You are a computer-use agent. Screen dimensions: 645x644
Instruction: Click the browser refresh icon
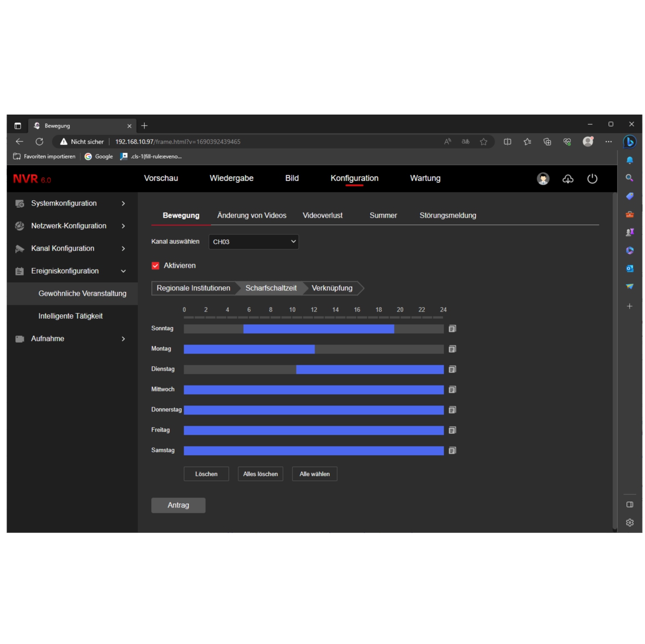click(39, 141)
